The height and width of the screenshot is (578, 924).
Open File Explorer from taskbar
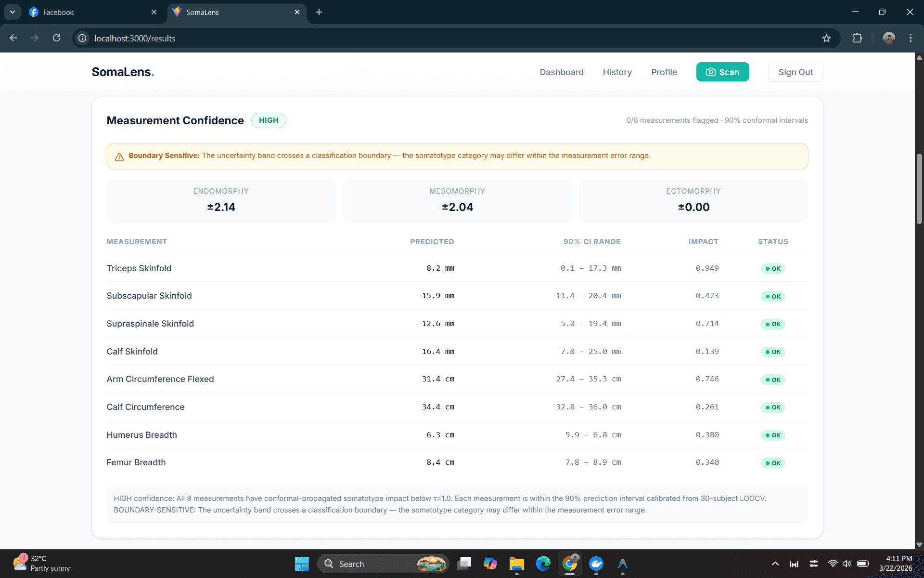click(x=516, y=564)
